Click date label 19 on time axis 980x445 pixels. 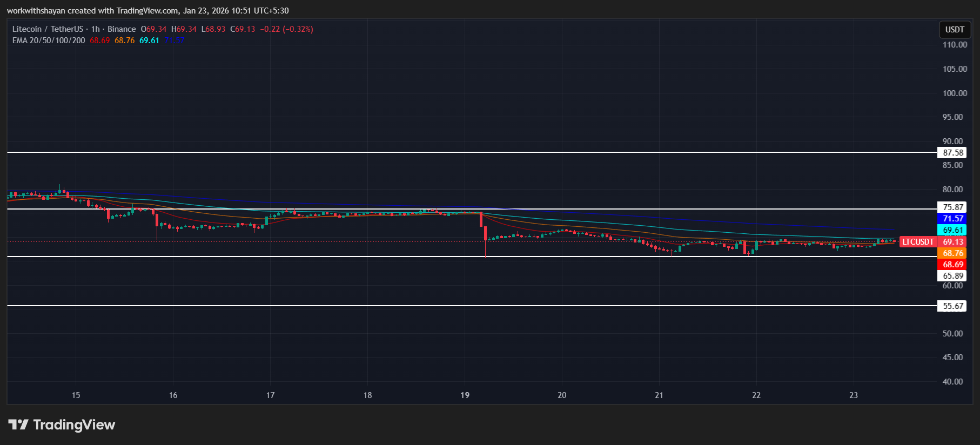[465, 395]
